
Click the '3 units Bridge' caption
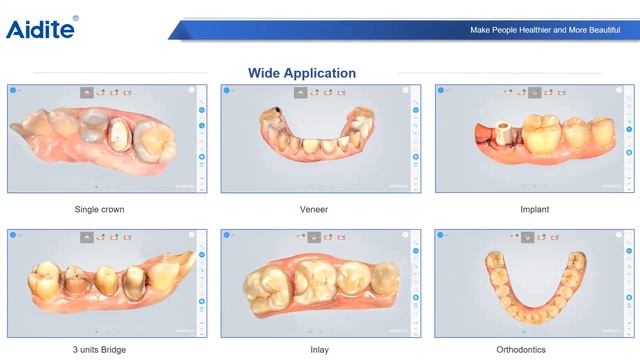click(99, 350)
